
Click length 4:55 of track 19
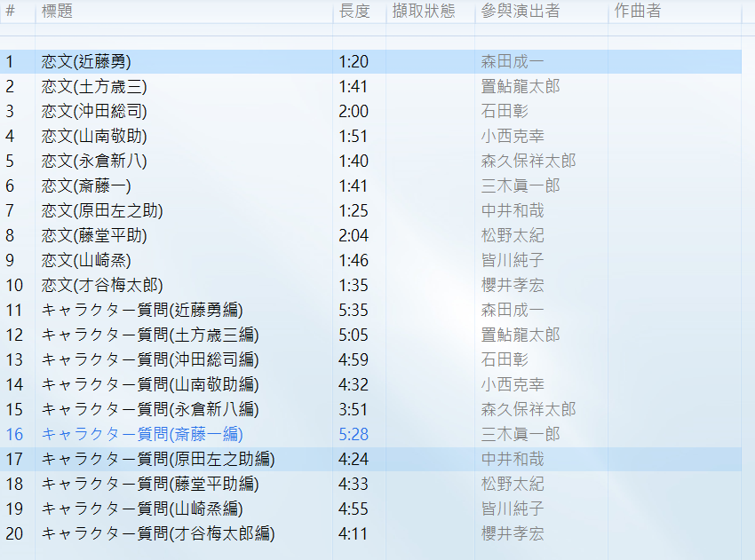tap(354, 509)
